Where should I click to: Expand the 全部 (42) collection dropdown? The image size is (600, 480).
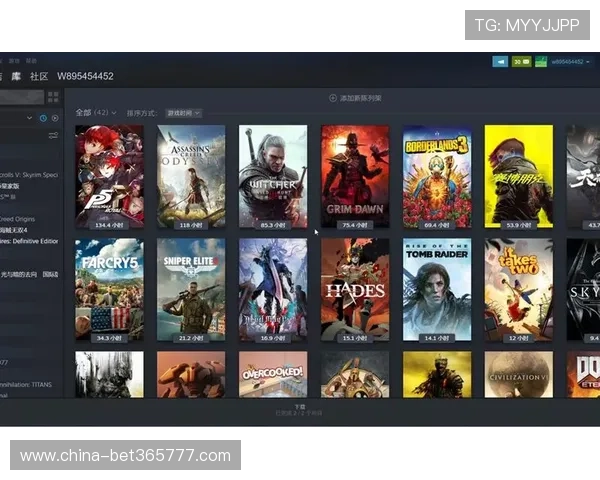pyautogui.click(x=97, y=113)
